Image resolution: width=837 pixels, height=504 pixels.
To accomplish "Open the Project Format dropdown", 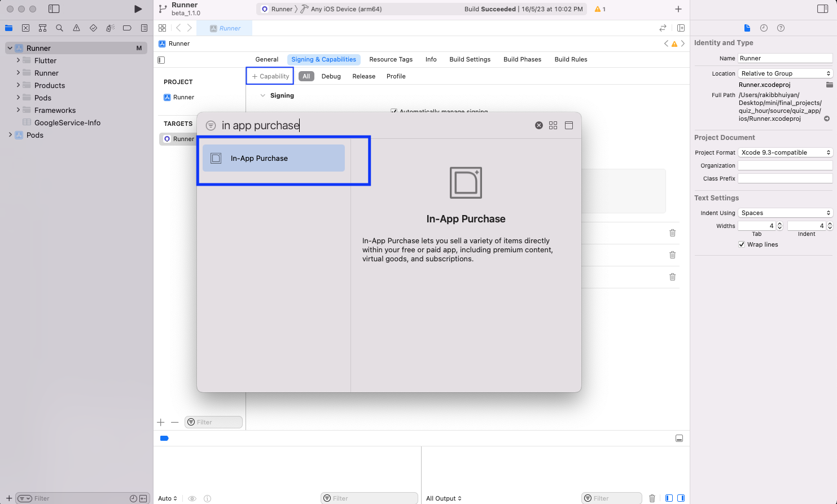I will click(x=785, y=152).
